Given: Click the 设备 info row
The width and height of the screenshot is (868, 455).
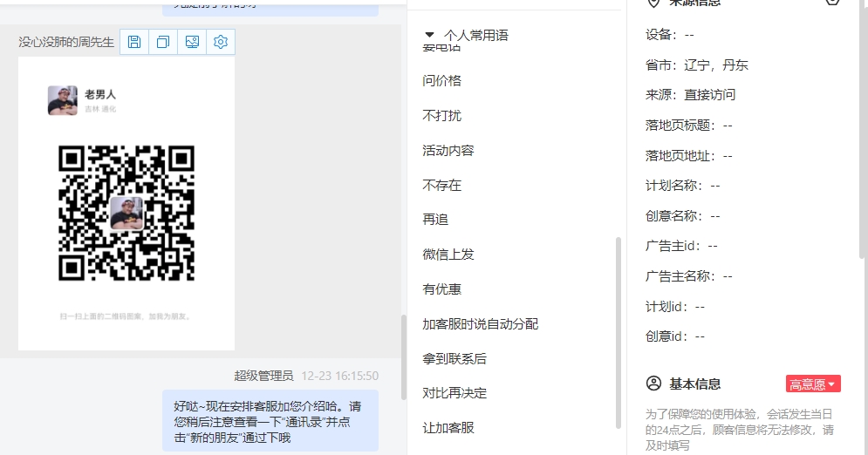Looking at the screenshot, I should tap(670, 35).
